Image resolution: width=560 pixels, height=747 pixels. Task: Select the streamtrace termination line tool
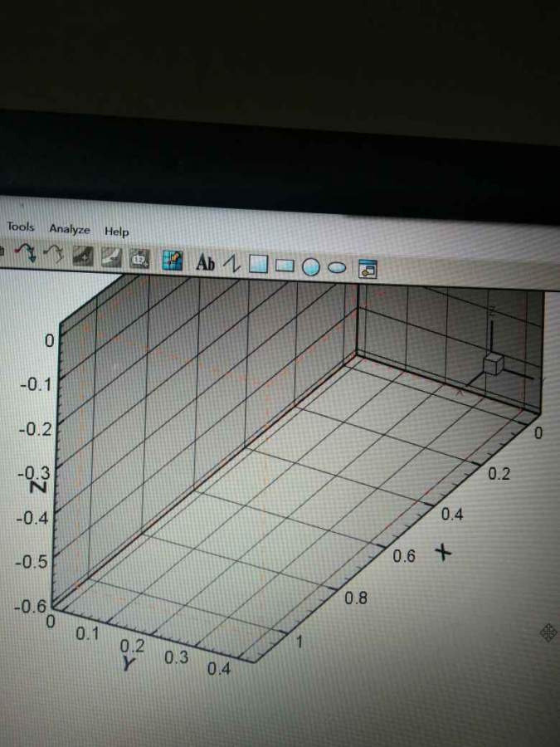[54, 254]
